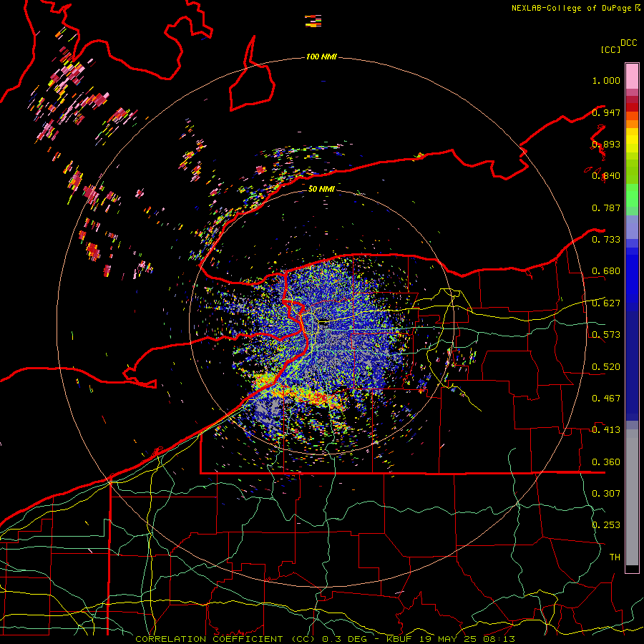Click the 1.000 legend value

(x=606, y=80)
